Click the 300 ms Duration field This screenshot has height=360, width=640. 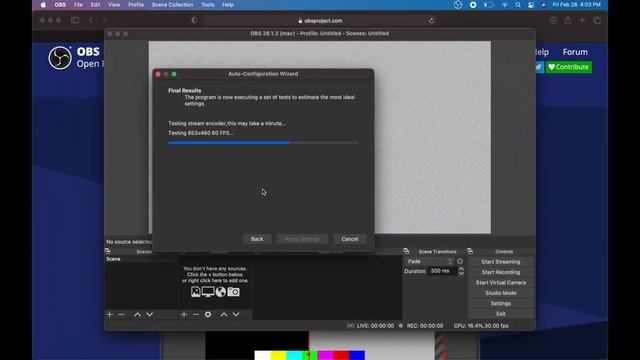tap(442, 271)
